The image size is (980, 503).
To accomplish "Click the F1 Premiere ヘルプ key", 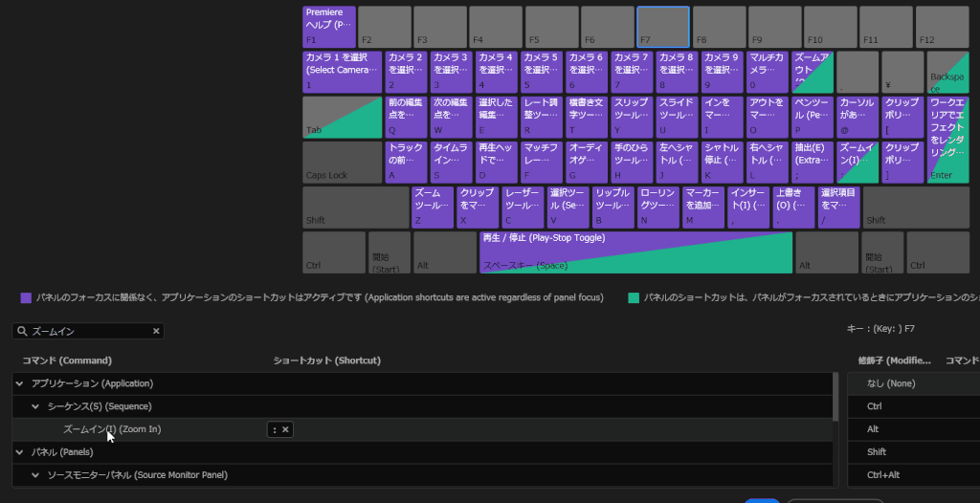I will tap(329, 27).
